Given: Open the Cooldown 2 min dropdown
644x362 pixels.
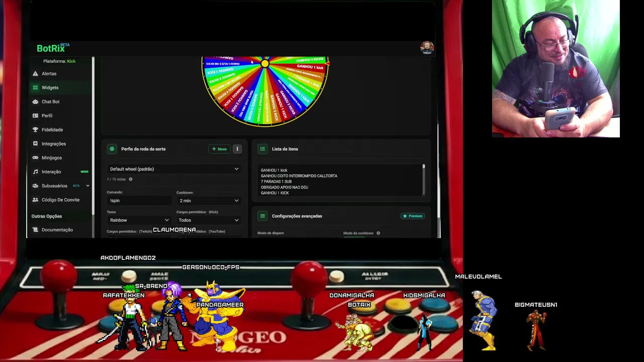Looking at the screenshot, I should [209, 201].
